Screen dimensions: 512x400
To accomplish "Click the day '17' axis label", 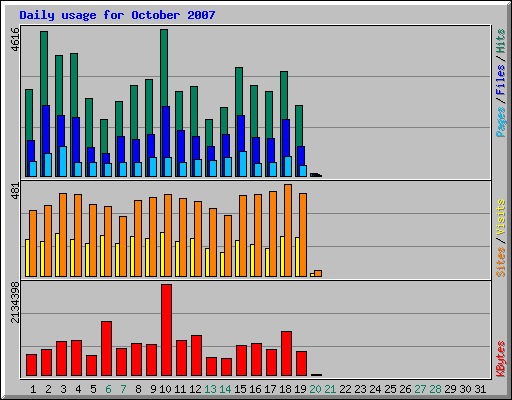I will [270, 389].
